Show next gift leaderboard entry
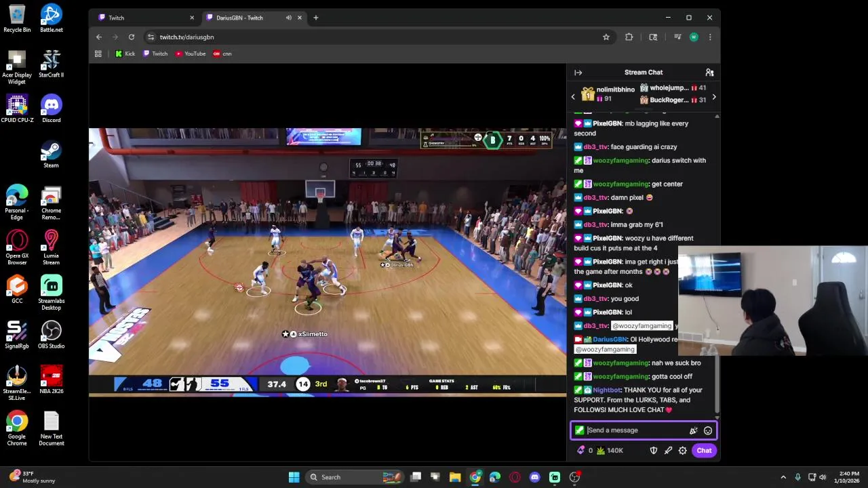Viewport: 868px width, 488px height. click(713, 97)
